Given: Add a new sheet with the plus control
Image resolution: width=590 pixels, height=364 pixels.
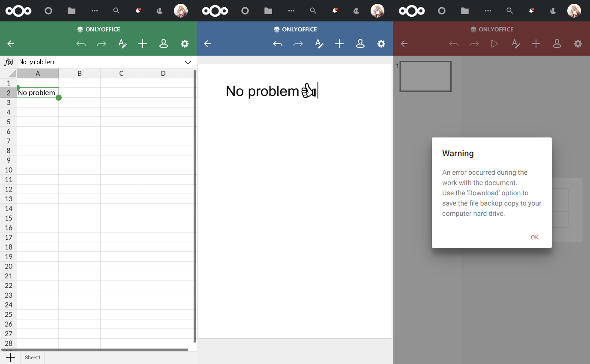Looking at the screenshot, I should coord(11,357).
